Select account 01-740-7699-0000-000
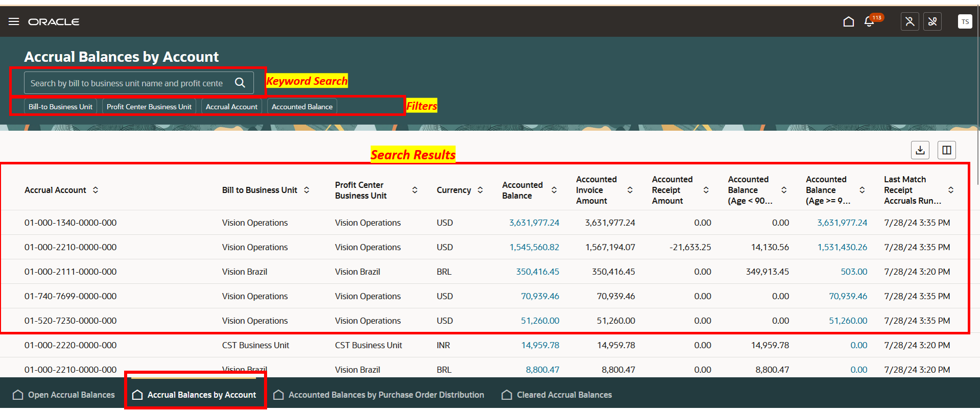 [70, 296]
